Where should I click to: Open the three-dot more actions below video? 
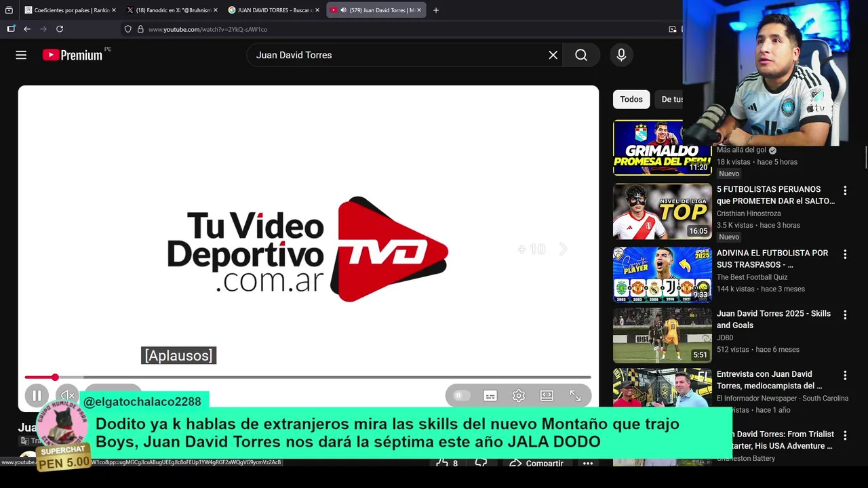pos(588,463)
